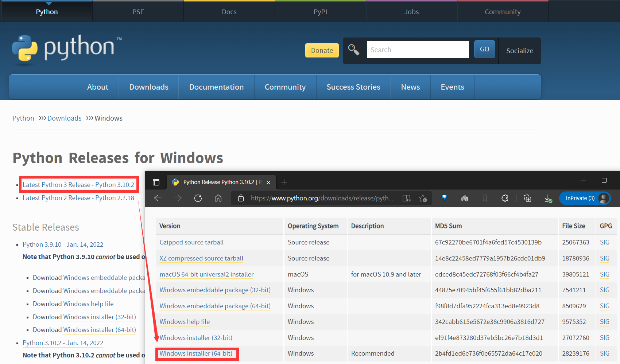The image size is (620, 364).
Task: Open the InPrivate profile button
Action: 585,198
